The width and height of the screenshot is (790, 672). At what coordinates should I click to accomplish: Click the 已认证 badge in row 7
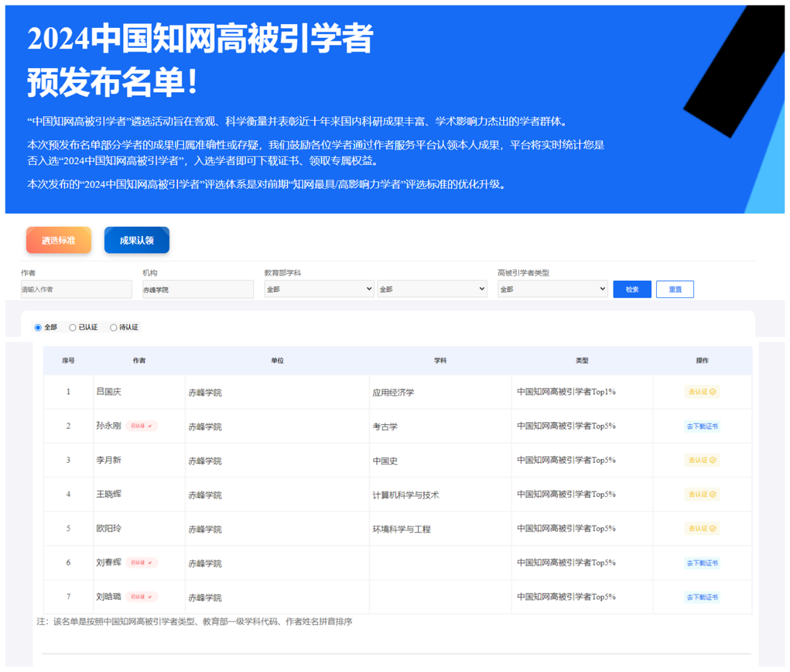pyautogui.click(x=142, y=597)
